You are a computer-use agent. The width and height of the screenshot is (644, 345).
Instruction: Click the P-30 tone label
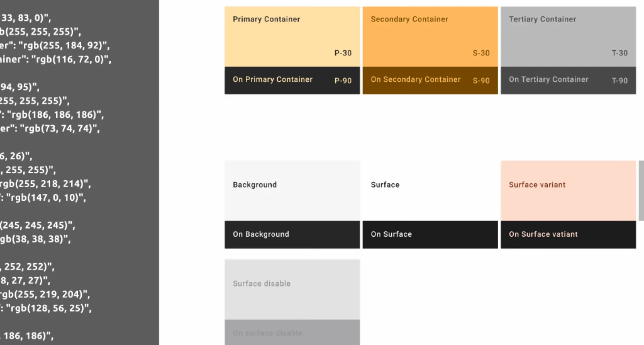coord(343,53)
